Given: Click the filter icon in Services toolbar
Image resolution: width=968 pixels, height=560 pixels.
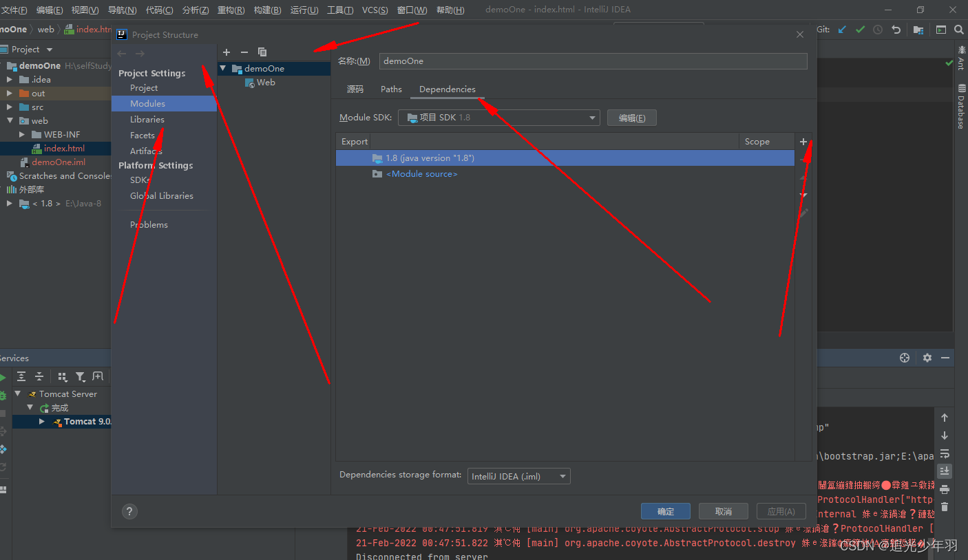Looking at the screenshot, I should click(81, 376).
